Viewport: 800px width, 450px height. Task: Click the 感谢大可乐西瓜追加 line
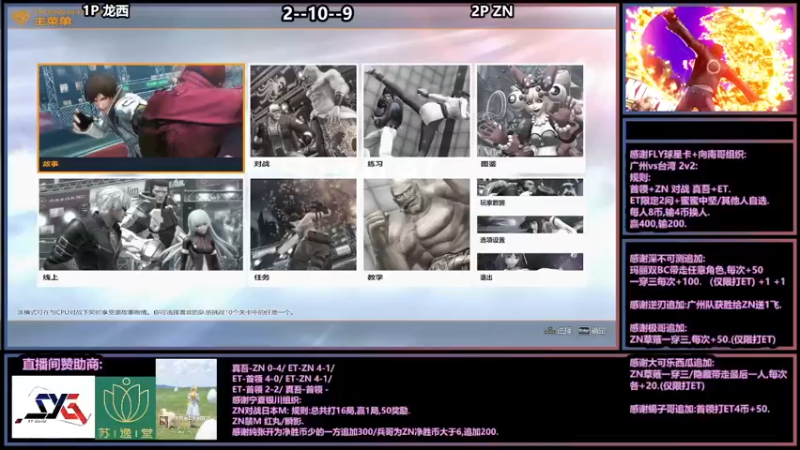click(x=672, y=363)
